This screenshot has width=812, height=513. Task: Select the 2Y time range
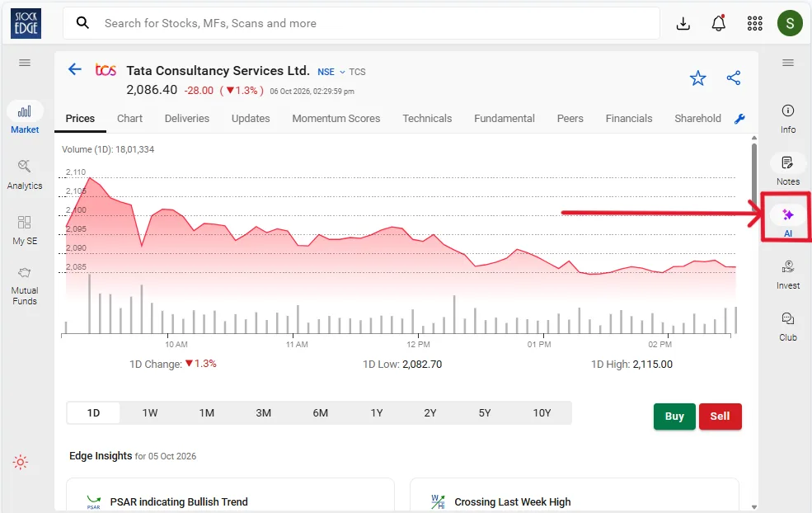coord(430,413)
